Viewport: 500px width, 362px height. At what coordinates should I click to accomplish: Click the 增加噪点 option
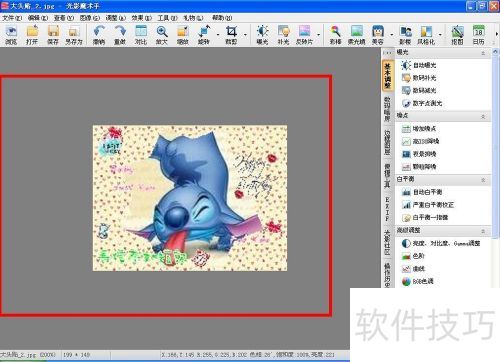pos(419,129)
